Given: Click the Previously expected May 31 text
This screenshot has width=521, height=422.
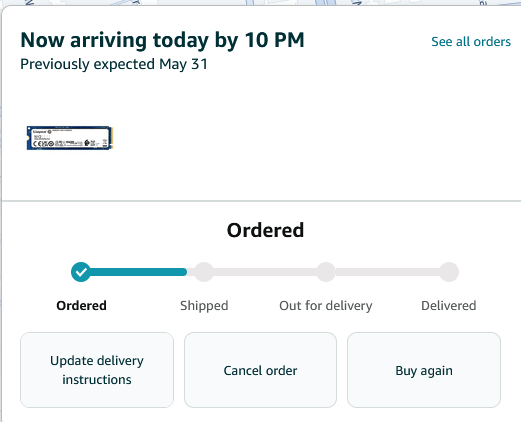Looking at the screenshot, I should [114, 64].
